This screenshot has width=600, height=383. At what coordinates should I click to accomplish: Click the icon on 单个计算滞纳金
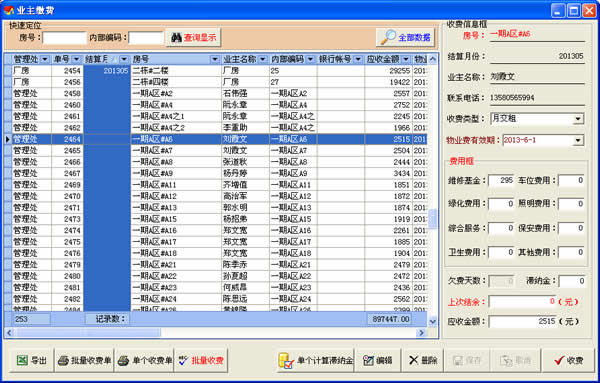286,361
